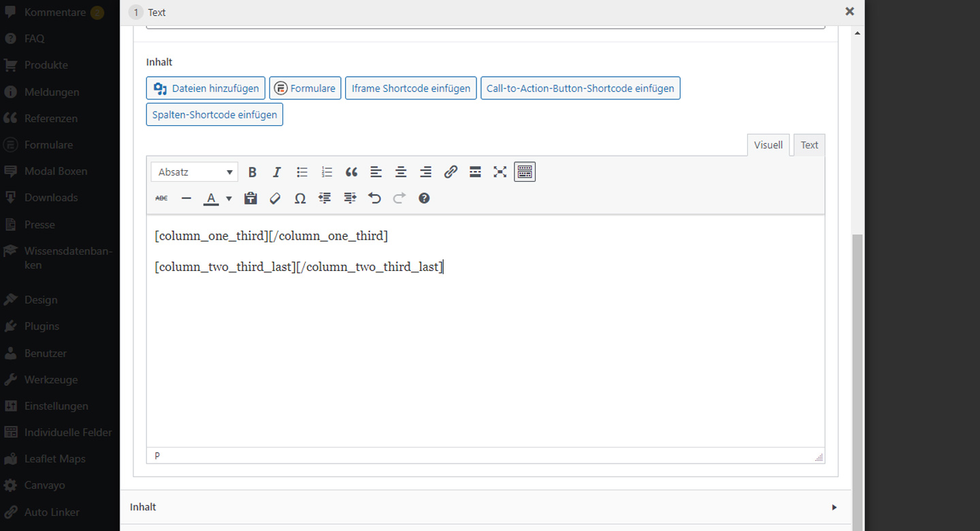980x531 pixels.
Task: Toggle bold formatting in the editor
Action: [252, 172]
